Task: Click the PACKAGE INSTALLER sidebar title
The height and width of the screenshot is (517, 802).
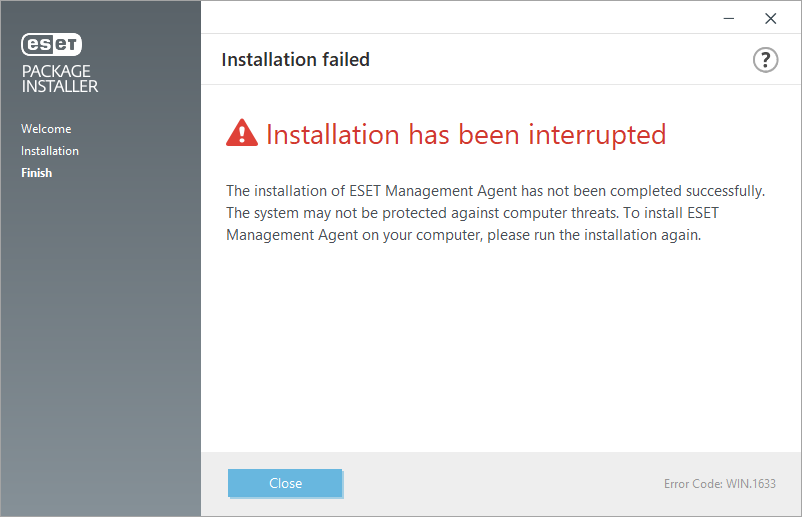Action: pos(60,79)
